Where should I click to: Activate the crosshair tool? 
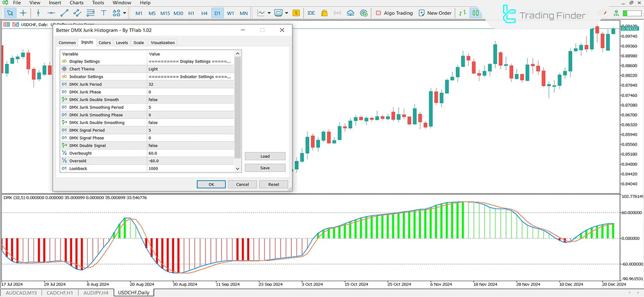pyautogui.click(x=23, y=13)
